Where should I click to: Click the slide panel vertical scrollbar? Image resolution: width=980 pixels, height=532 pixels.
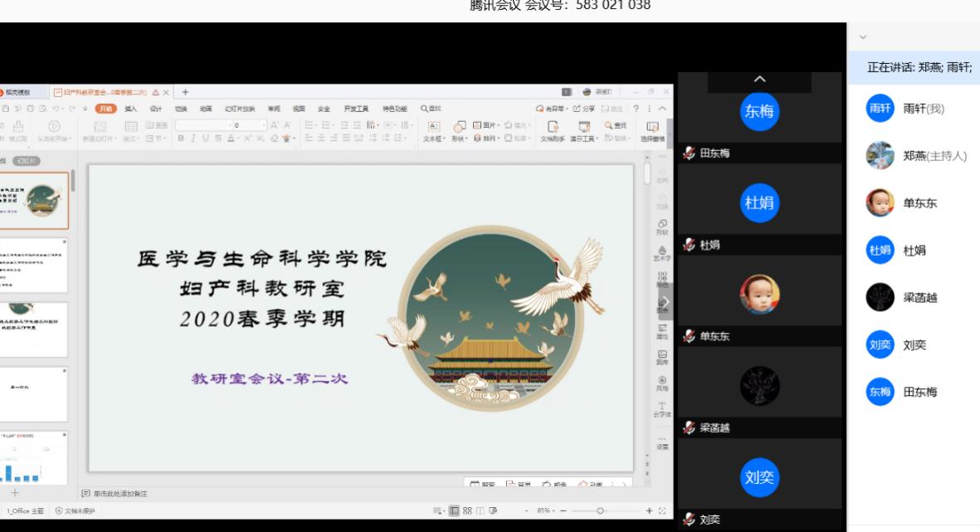coord(73,181)
